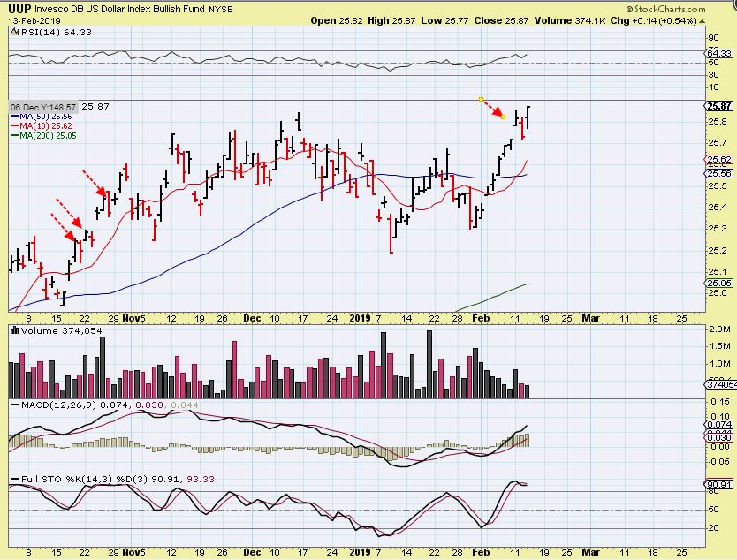
Task: Click the 2.0M volume axis label
Action: (719, 329)
